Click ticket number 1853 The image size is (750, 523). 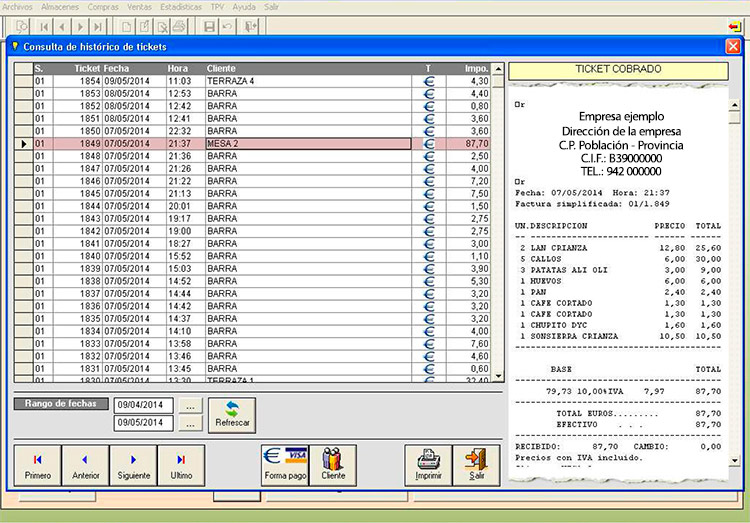tap(90, 94)
